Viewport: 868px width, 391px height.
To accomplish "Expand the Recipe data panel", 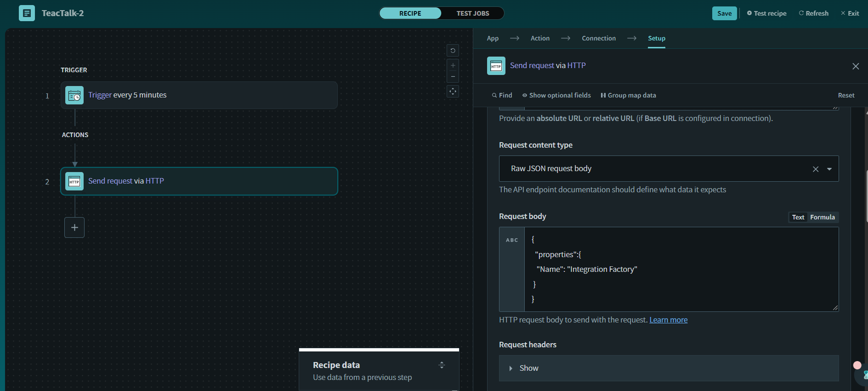I will [x=442, y=365].
